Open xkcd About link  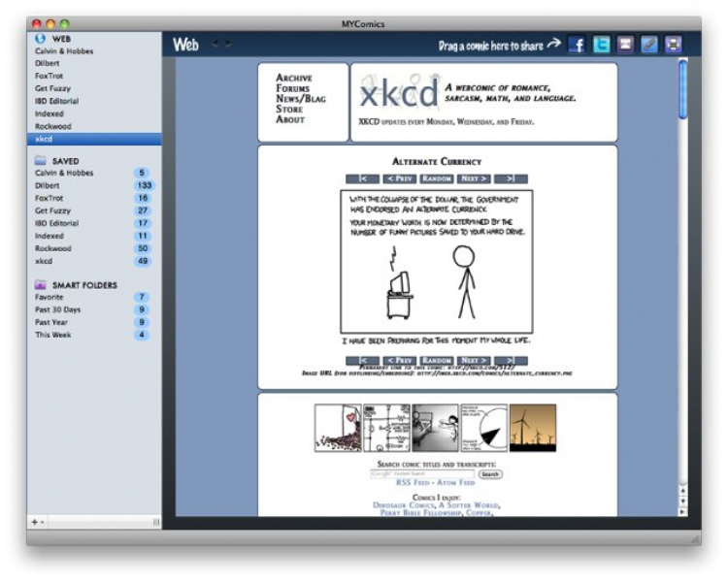290,119
